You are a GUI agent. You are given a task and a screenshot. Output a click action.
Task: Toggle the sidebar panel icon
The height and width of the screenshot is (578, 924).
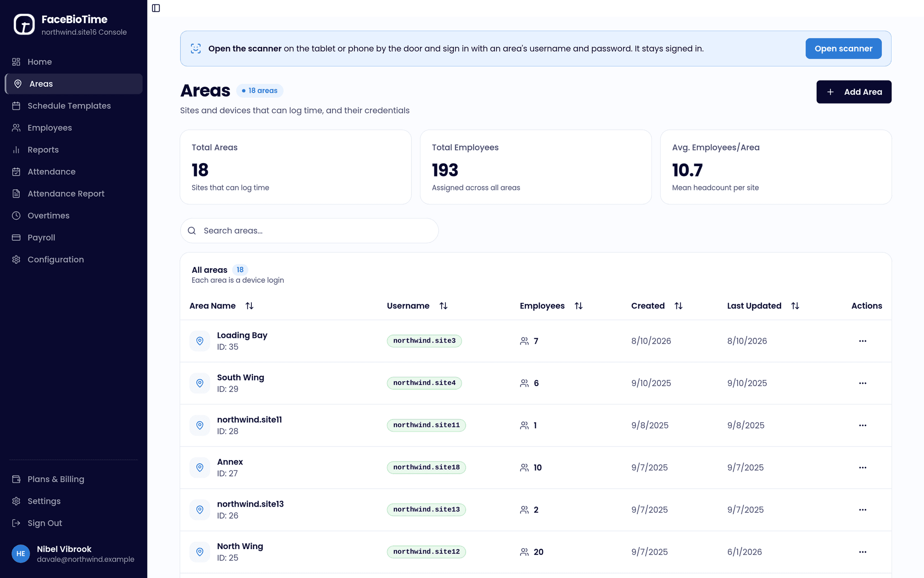(156, 8)
